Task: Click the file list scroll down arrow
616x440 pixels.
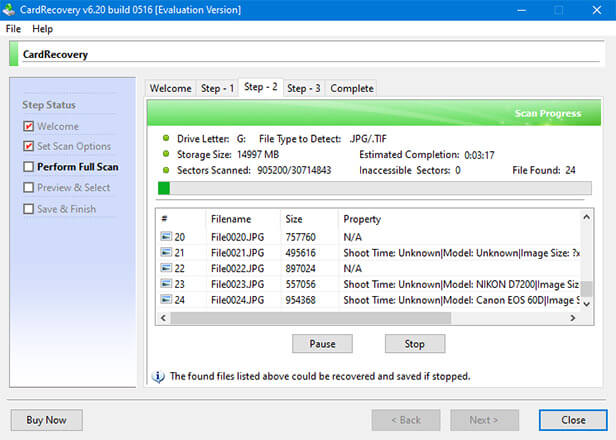Action: click(587, 304)
